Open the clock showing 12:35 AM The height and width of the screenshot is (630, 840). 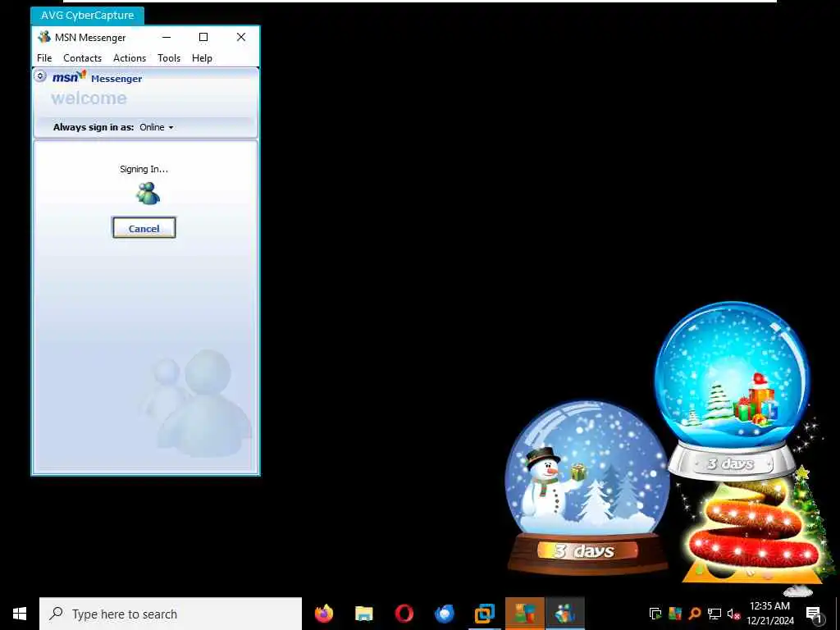pyautogui.click(x=769, y=614)
